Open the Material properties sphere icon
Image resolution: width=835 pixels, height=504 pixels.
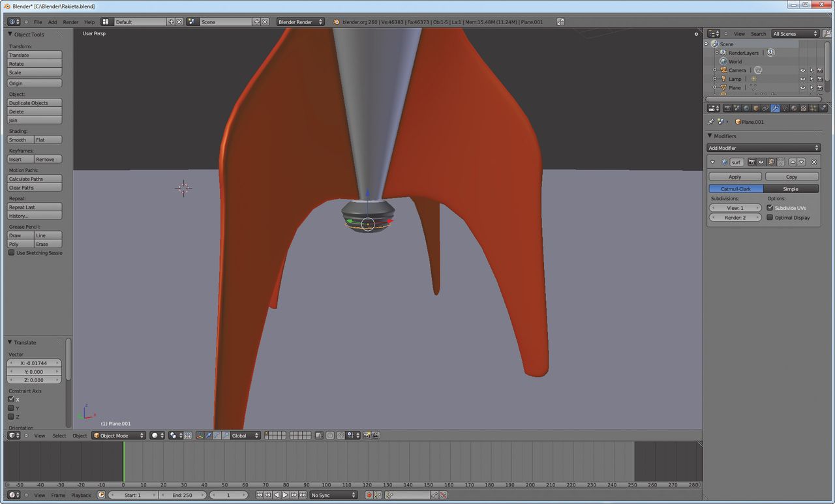coord(794,108)
